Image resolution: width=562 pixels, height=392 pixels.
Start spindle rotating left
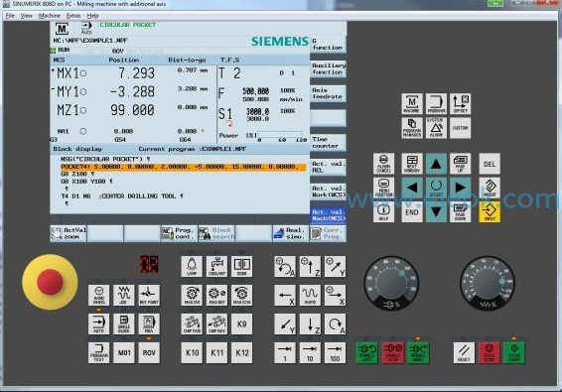coord(366,353)
